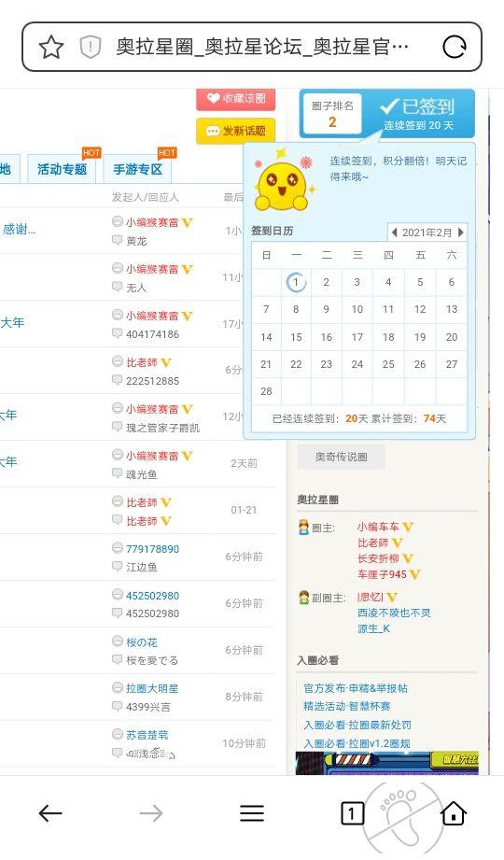The width and height of the screenshot is (504, 860).
Task: Open tabs switcher showing 1
Action: coord(352,812)
